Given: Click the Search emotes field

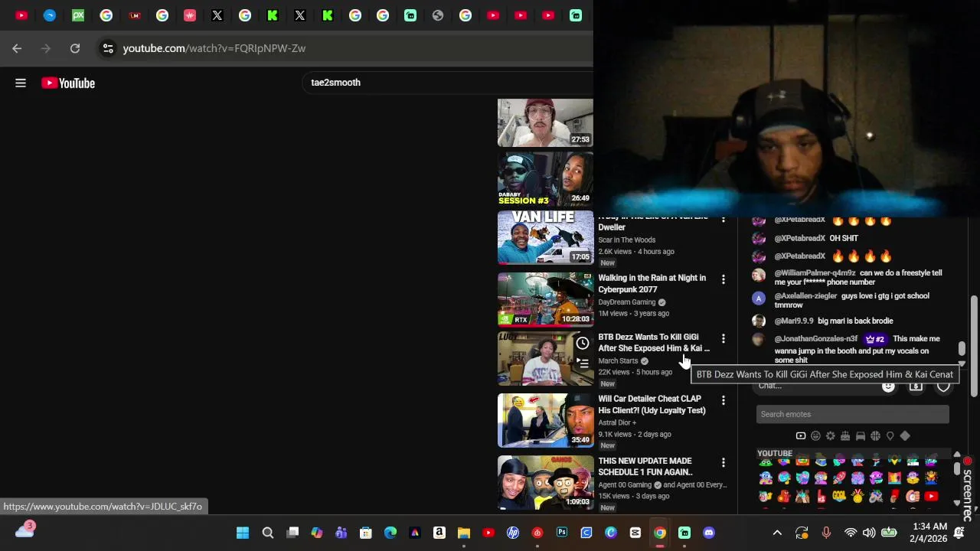Looking at the screenshot, I should [853, 414].
